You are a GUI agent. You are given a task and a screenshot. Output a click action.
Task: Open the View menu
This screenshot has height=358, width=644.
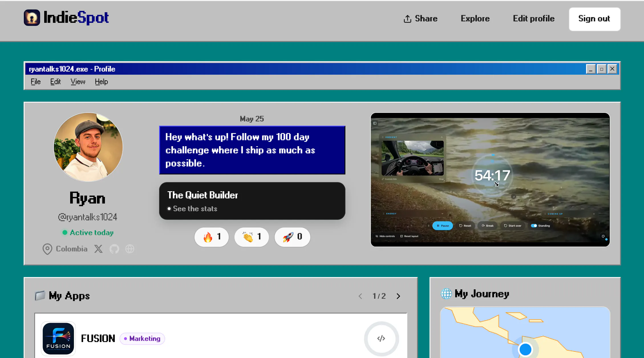[78, 82]
